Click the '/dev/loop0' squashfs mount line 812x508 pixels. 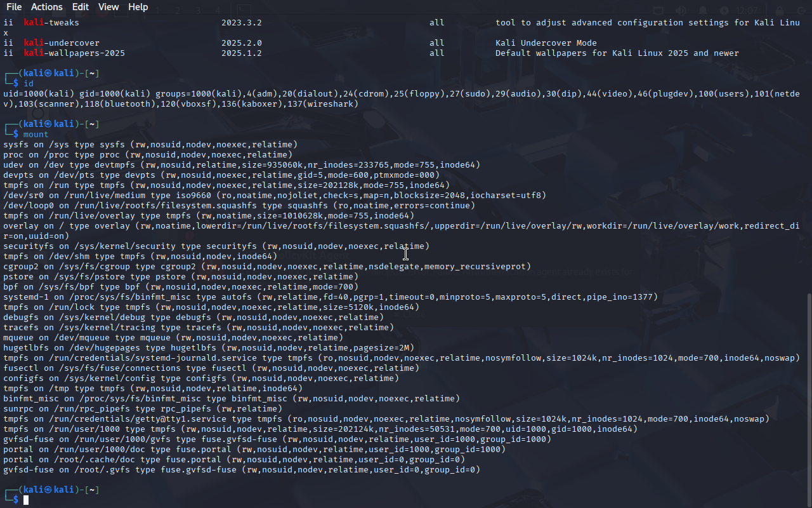239,206
